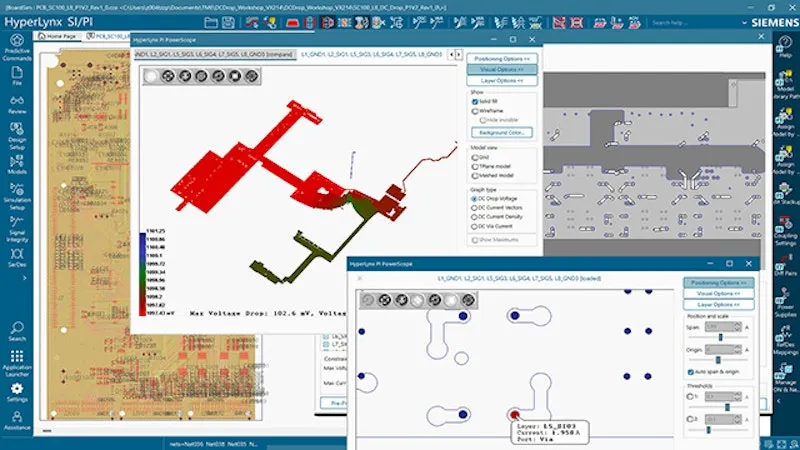Click the open folder toolbar icon
The image size is (800, 450).
pos(210,22)
